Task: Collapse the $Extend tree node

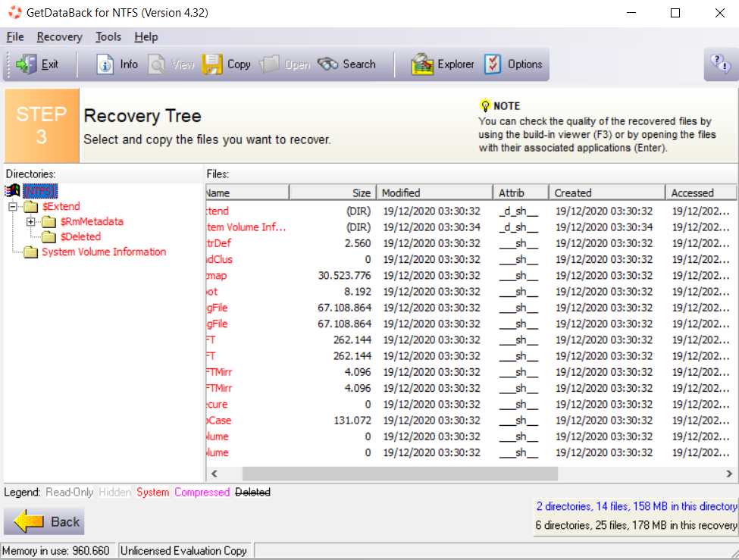Action: 13,206
